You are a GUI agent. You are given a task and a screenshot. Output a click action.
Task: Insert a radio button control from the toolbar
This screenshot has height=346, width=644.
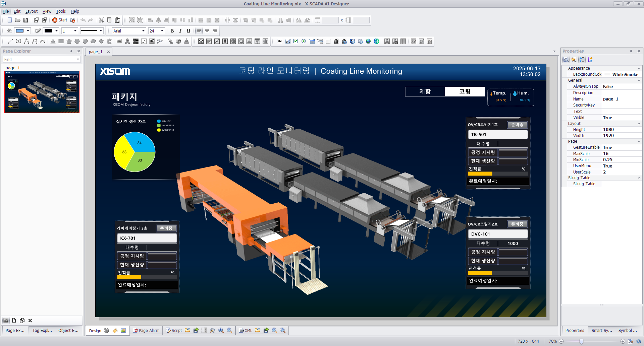pos(304,41)
